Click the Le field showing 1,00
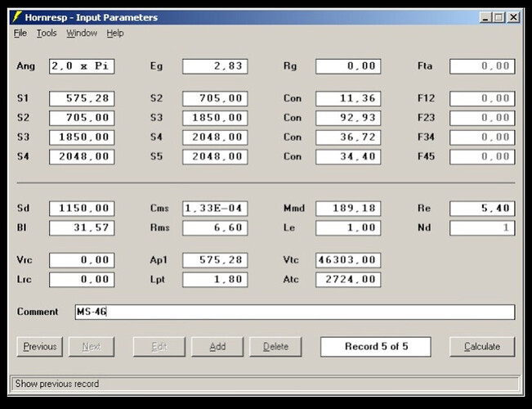 point(348,227)
